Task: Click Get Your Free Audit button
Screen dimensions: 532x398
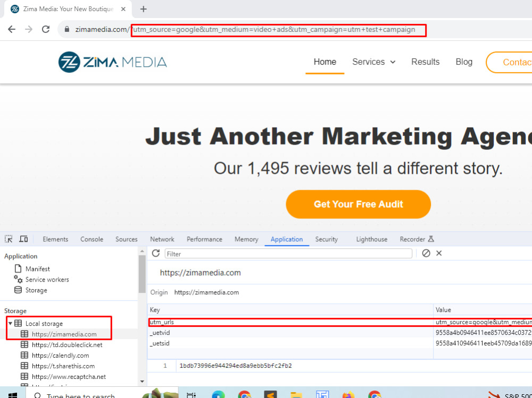Action: tap(358, 204)
